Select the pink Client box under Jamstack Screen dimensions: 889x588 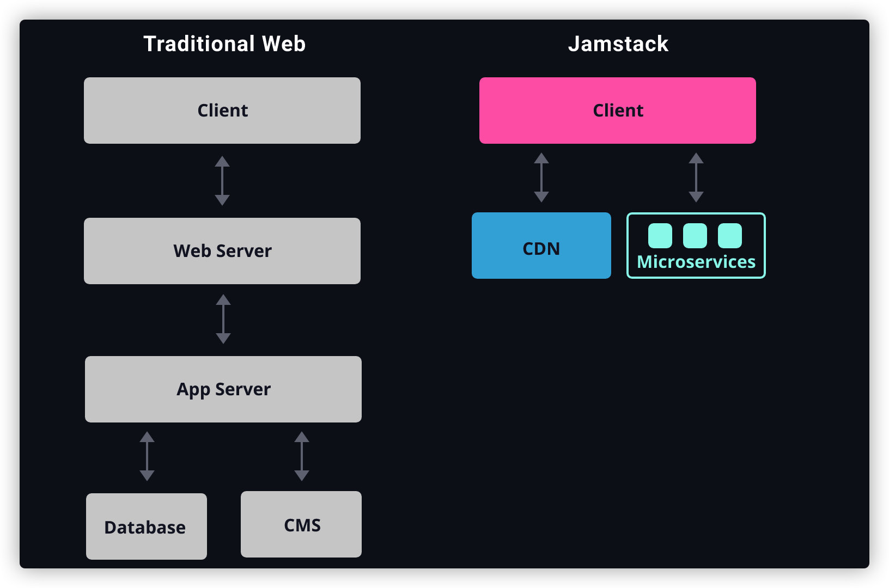tap(618, 111)
